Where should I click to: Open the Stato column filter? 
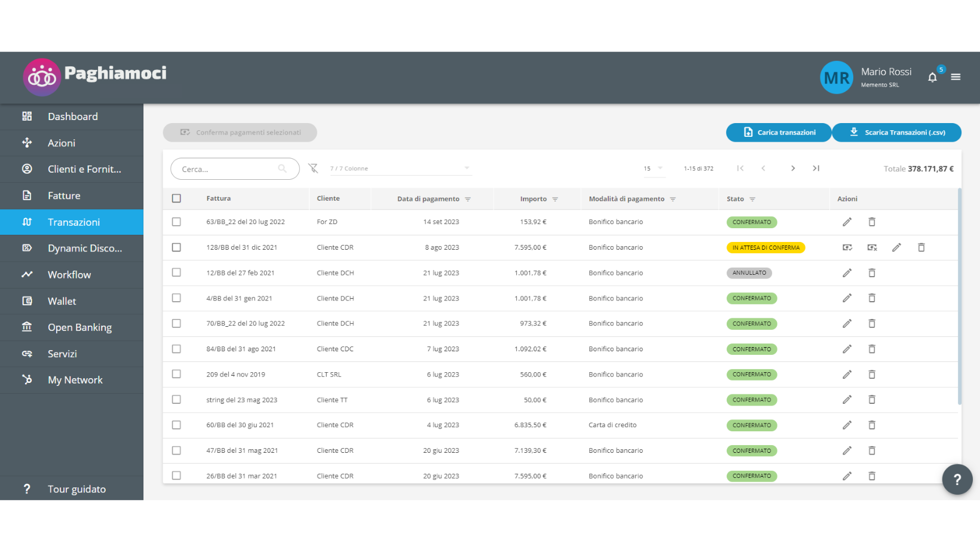point(752,200)
